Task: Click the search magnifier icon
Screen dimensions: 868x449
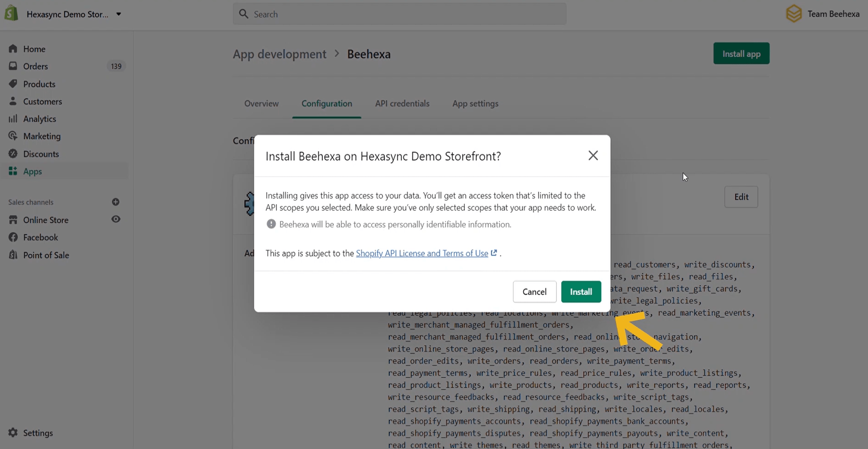Action: tap(244, 14)
